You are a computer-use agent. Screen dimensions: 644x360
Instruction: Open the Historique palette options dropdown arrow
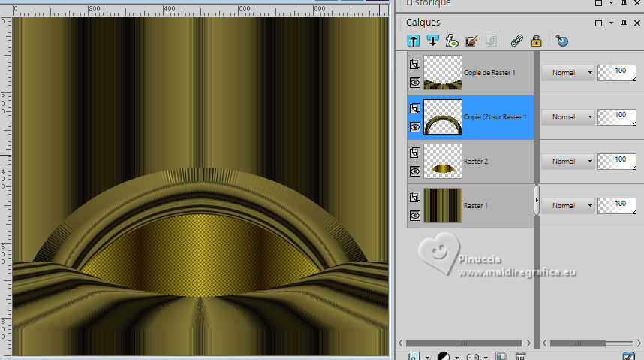611,3
